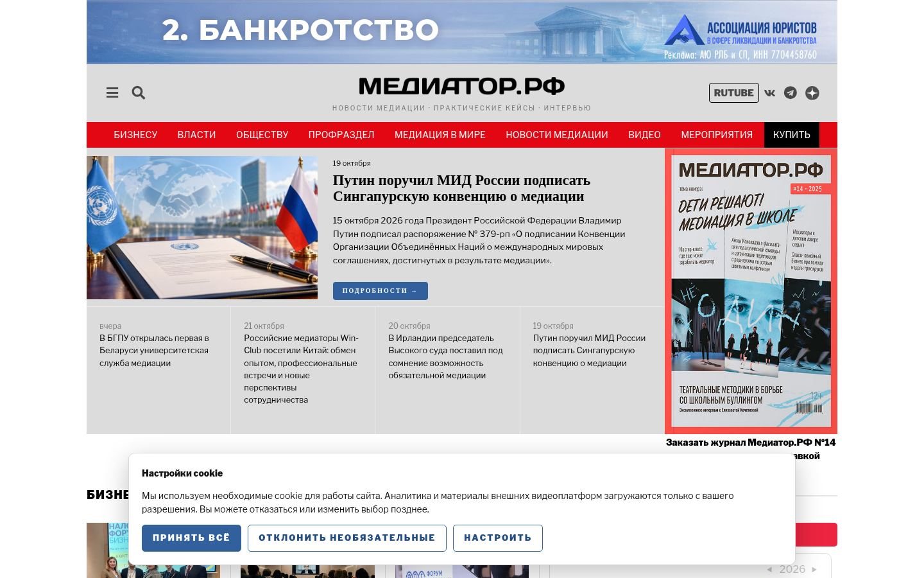This screenshot has width=924, height=578.
Task: Open the RUTUBE channel link
Action: pyautogui.click(x=733, y=92)
